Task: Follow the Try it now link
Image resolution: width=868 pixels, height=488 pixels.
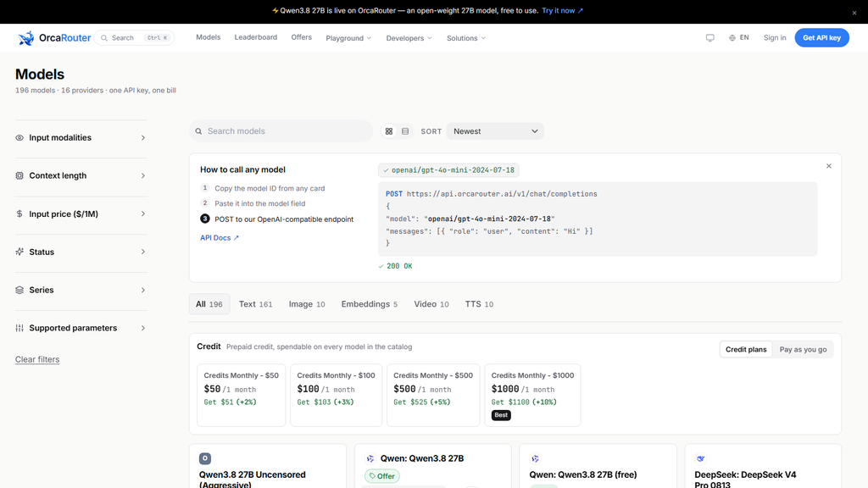Action: [563, 10]
